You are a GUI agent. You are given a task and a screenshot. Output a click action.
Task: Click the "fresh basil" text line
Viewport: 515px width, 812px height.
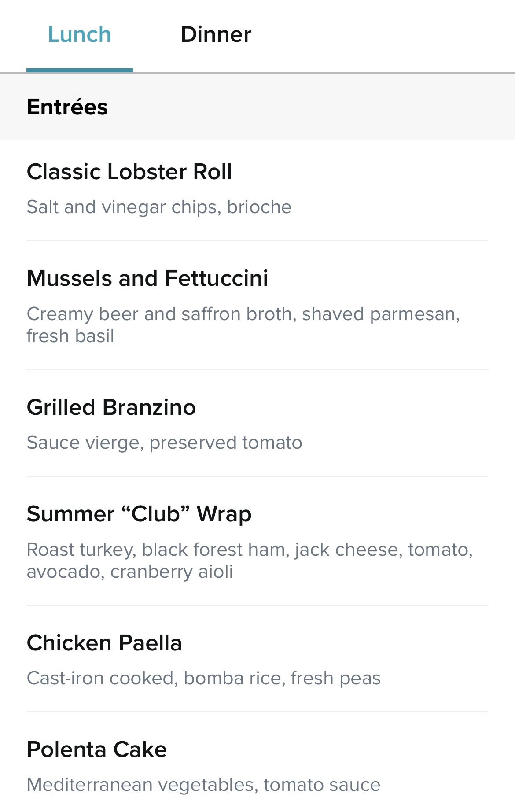pyautogui.click(x=70, y=336)
